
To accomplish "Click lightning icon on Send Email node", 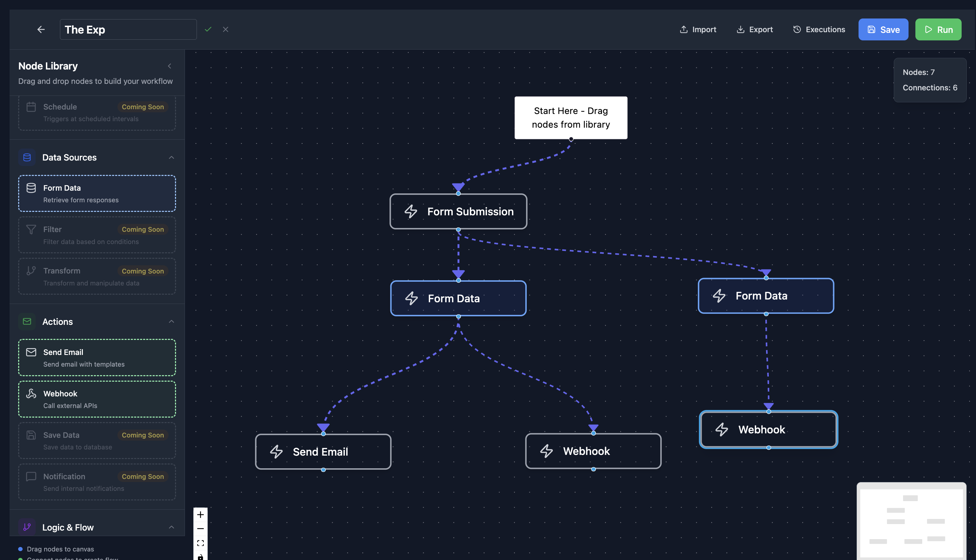I will (276, 451).
